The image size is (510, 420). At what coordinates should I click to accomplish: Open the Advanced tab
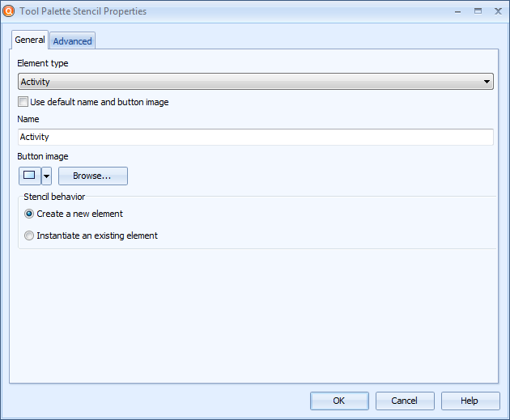click(73, 41)
